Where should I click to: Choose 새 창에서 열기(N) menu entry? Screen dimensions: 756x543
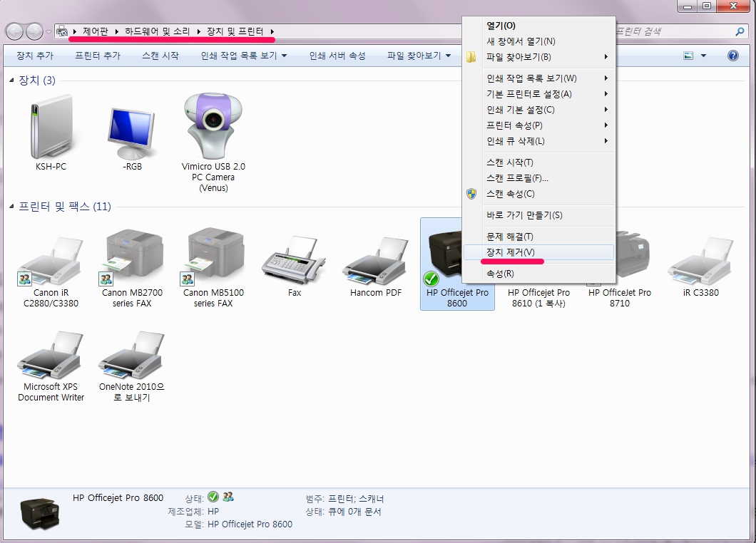[538, 41]
